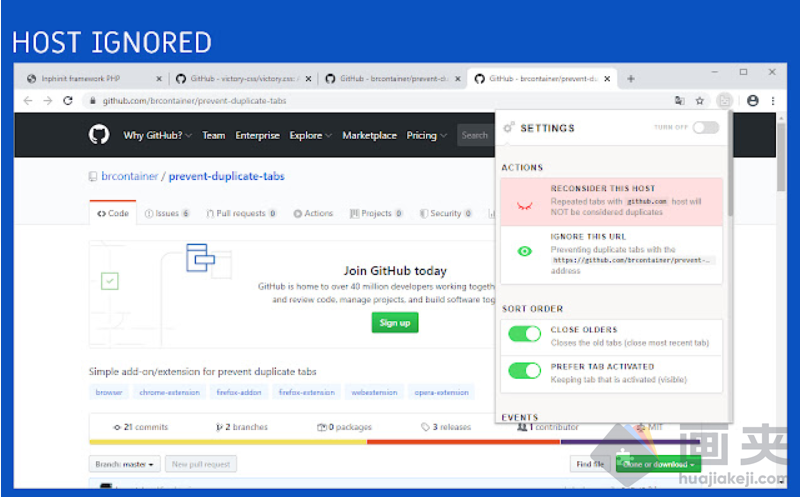This screenshot has width=800, height=497.
Task: Click the translate page icon
Action: click(680, 101)
